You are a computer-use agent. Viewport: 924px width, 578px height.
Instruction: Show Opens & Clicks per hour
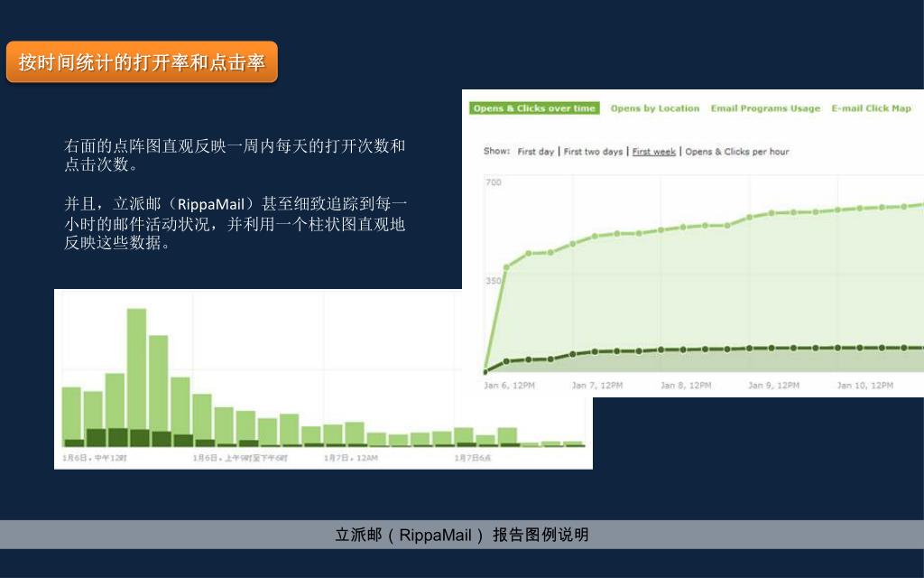tap(736, 152)
